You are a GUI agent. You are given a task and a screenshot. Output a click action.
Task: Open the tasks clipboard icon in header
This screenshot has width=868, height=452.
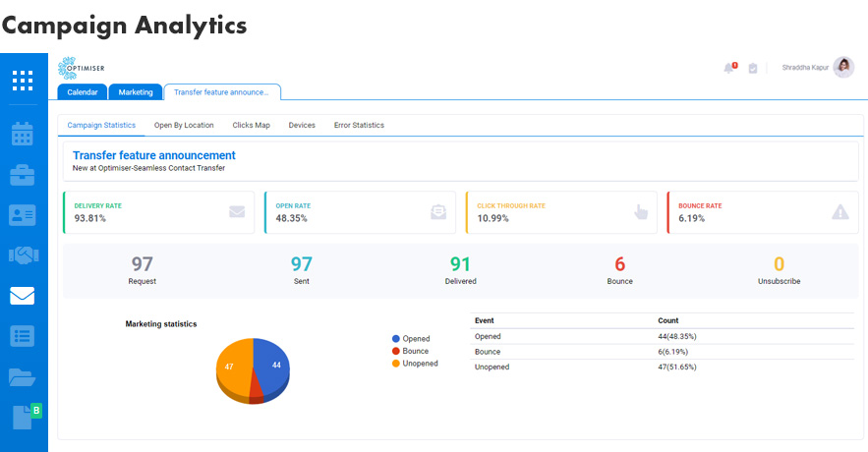[752, 69]
